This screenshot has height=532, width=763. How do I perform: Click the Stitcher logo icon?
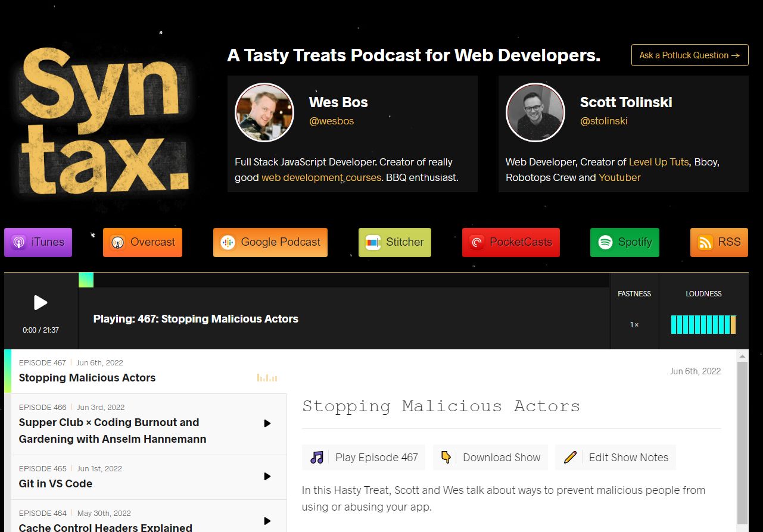pos(373,242)
